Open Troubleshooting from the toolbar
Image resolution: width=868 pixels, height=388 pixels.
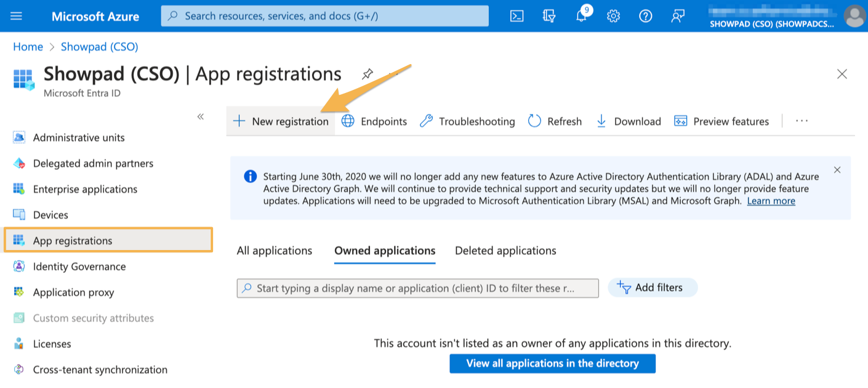[467, 121]
